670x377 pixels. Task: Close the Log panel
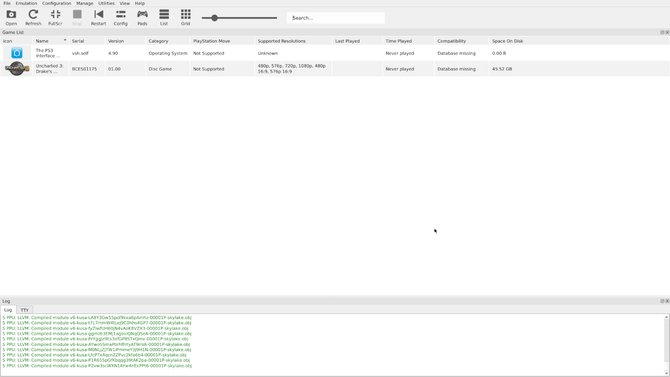667,301
